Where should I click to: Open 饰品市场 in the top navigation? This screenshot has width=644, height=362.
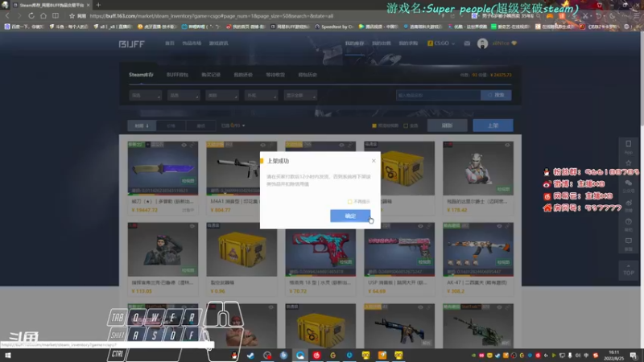[192, 43]
